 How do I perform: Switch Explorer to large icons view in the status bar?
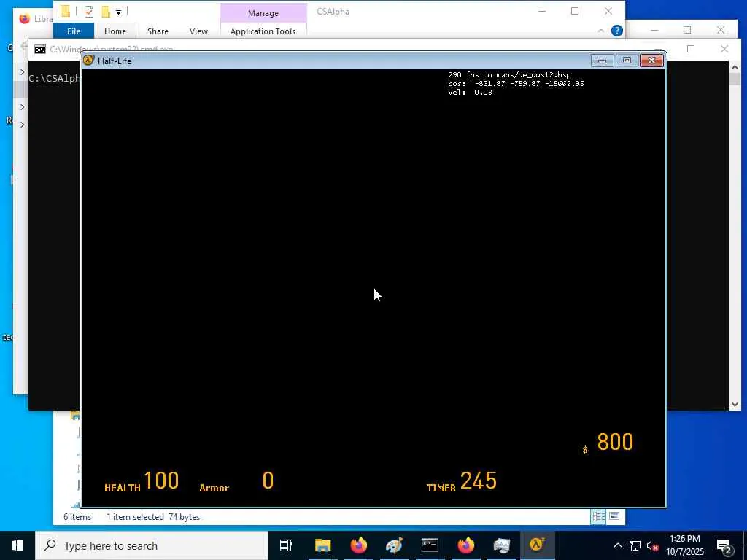coord(614,516)
